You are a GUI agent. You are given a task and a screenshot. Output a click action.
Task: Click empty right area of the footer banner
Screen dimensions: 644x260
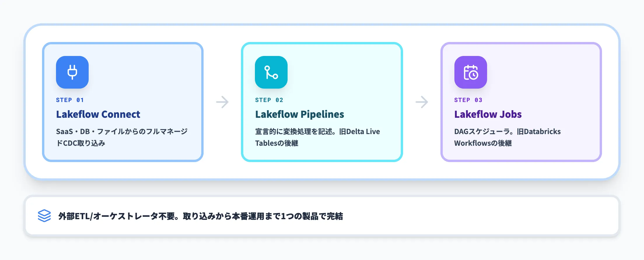pos(496,216)
